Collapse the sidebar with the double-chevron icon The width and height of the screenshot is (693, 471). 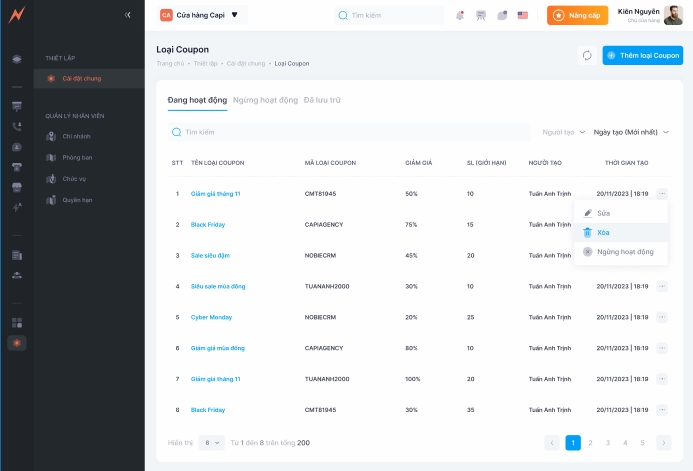pos(127,15)
